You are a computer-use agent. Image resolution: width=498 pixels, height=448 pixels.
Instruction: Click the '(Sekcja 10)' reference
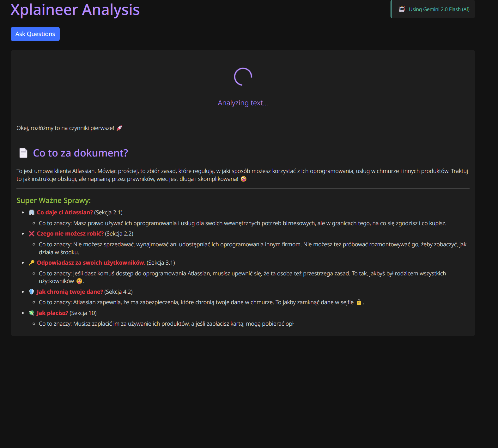[83, 313]
